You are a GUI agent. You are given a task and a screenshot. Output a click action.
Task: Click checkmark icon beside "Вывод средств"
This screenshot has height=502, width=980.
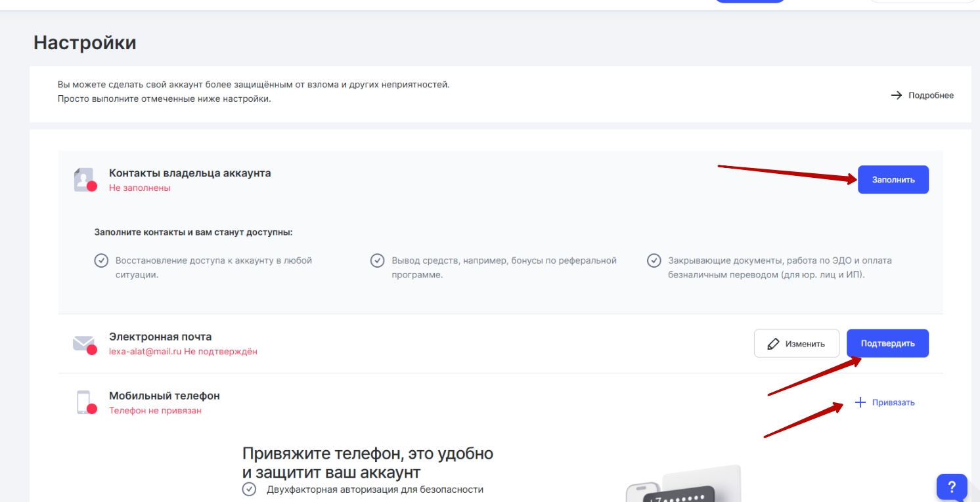[x=377, y=261]
